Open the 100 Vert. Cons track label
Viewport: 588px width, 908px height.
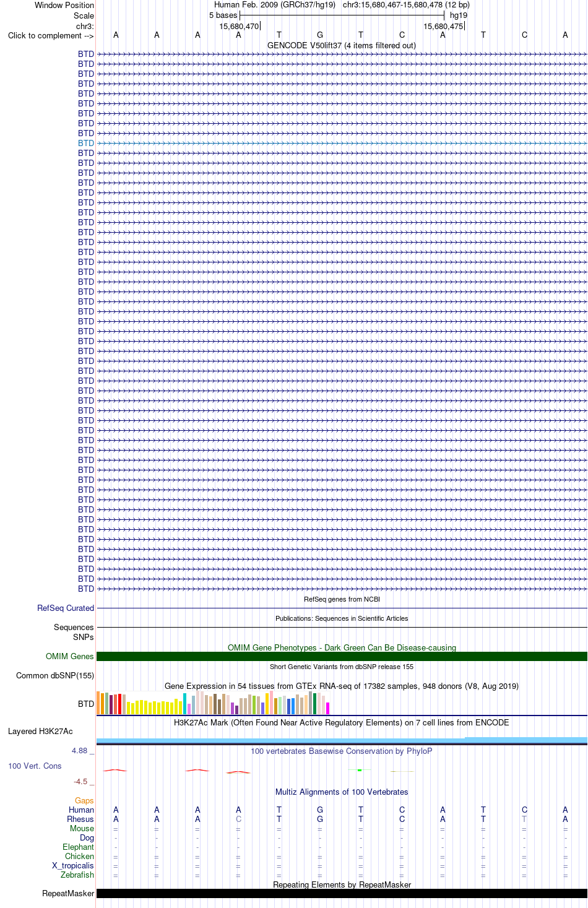[x=35, y=766]
